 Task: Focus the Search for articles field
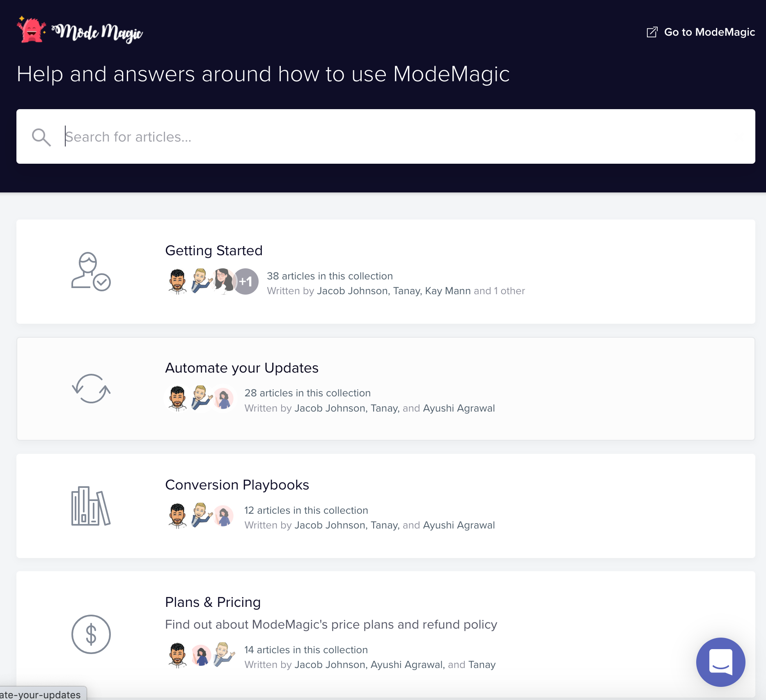point(386,137)
